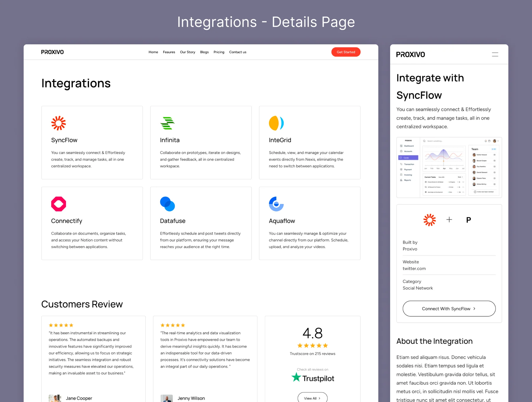Open the hamburger menu in mobile view
This screenshot has height=402, width=532.
[495, 54]
